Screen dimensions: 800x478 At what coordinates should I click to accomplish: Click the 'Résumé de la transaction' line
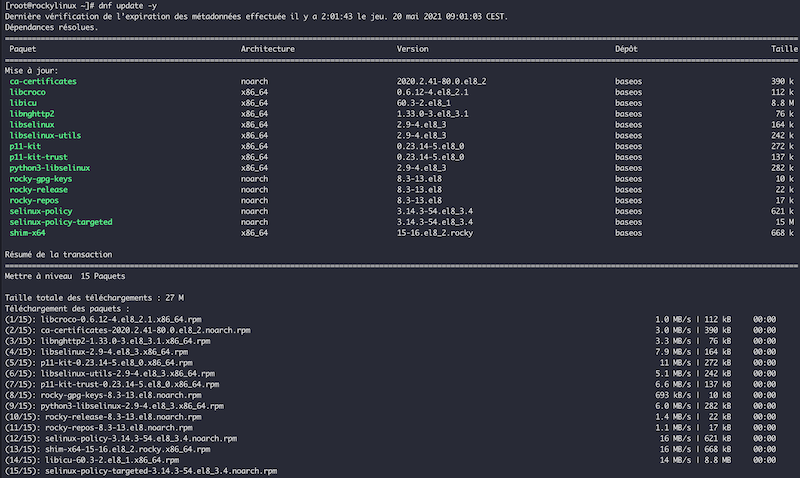(x=58, y=255)
